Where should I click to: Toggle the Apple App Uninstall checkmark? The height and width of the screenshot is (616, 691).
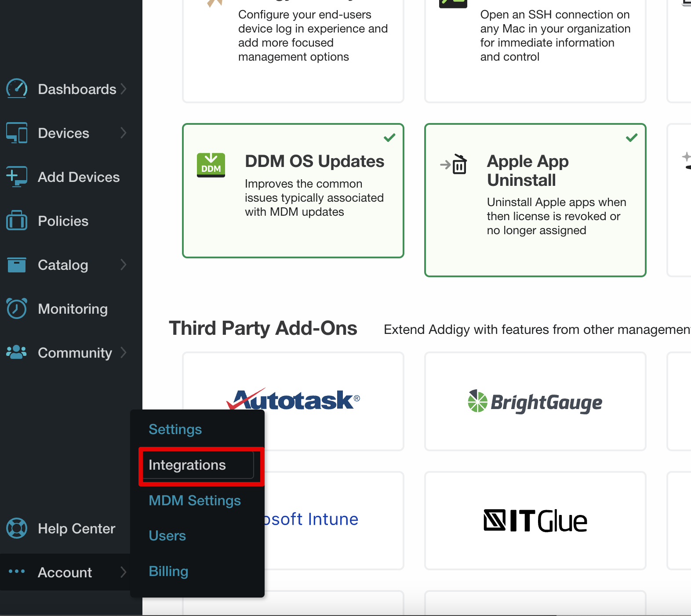point(632,138)
